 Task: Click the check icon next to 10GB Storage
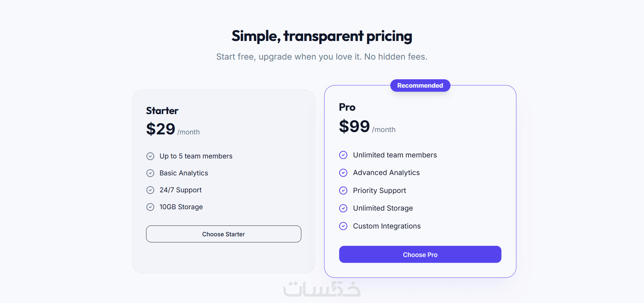click(x=150, y=207)
